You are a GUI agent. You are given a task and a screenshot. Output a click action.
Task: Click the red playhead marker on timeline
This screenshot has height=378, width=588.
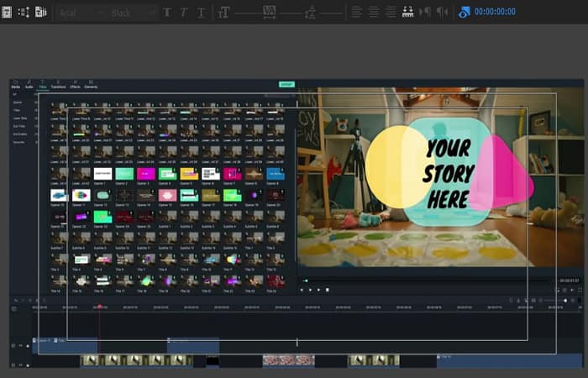(x=99, y=307)
